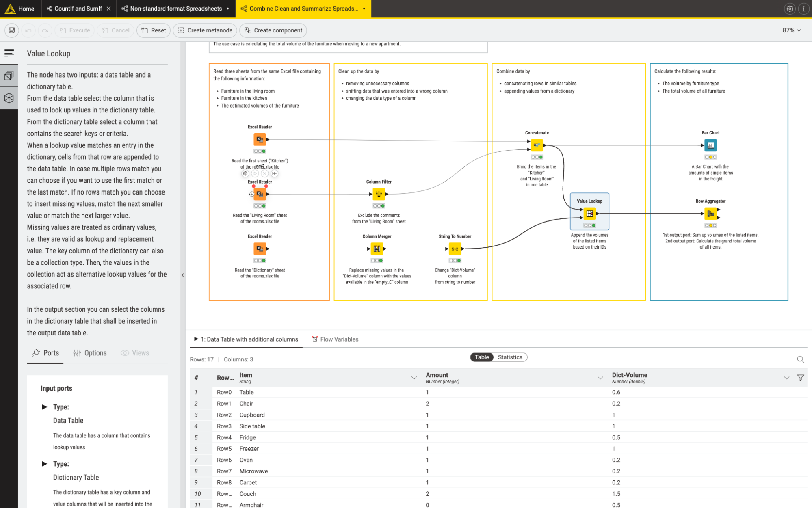Click the Undo arrow icon

tap(28, 30)
